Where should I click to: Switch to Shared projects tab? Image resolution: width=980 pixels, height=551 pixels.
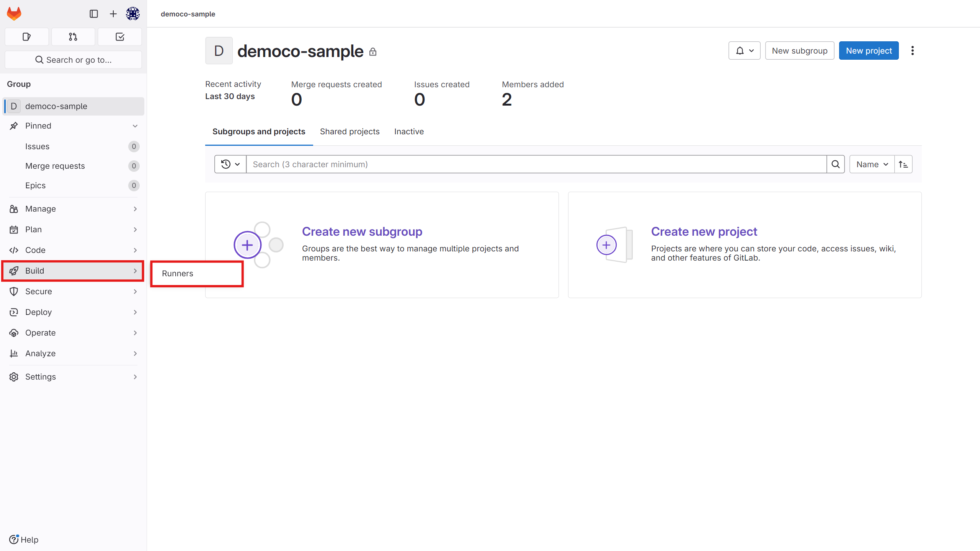pos(350,132)
